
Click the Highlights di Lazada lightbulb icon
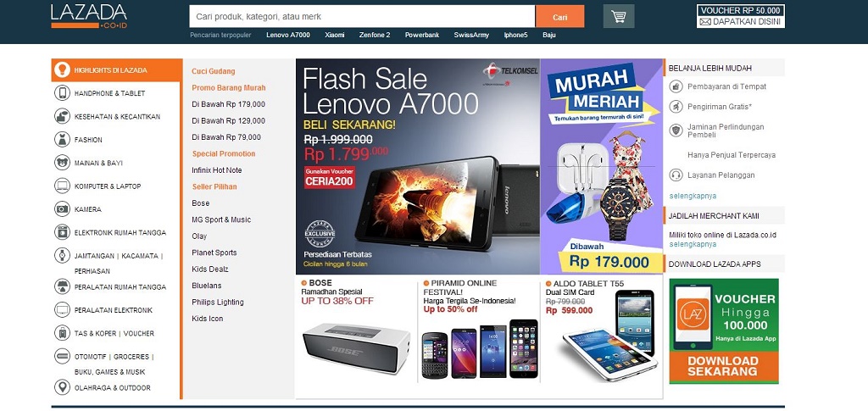point(62,69)
